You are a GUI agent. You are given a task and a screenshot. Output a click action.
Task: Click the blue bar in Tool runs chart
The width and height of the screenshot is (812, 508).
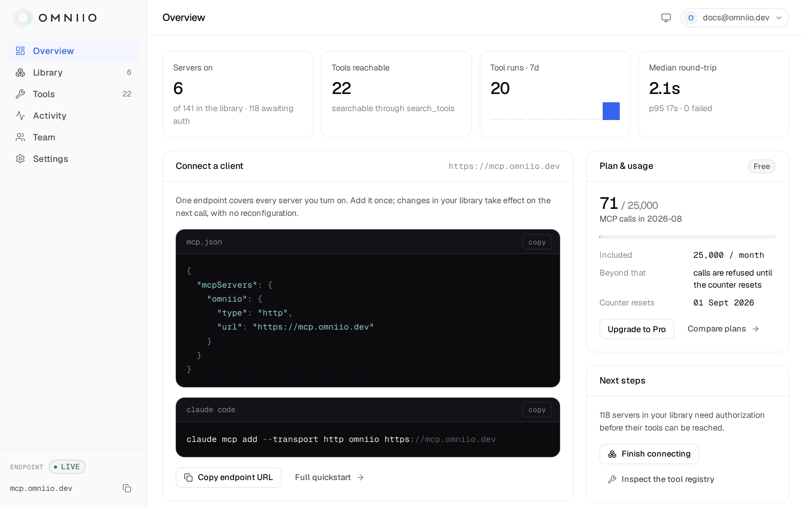tap(611, 111)
